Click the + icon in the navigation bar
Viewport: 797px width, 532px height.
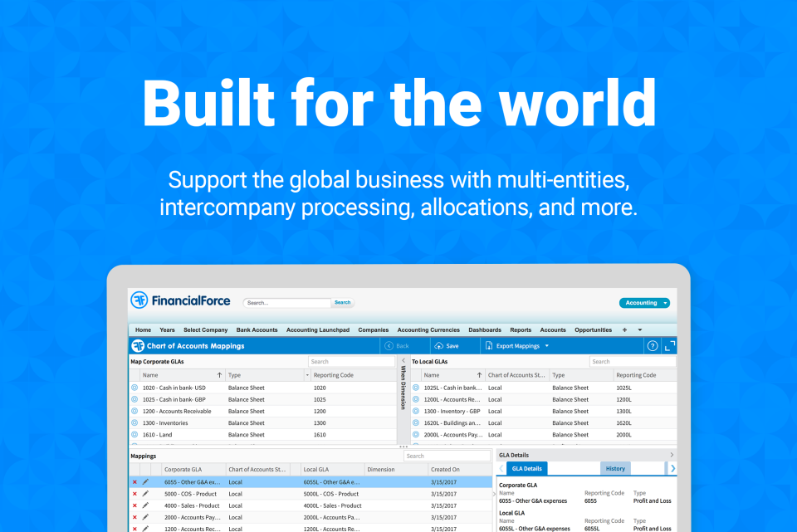pyautogui.click(x=624, y=329)
